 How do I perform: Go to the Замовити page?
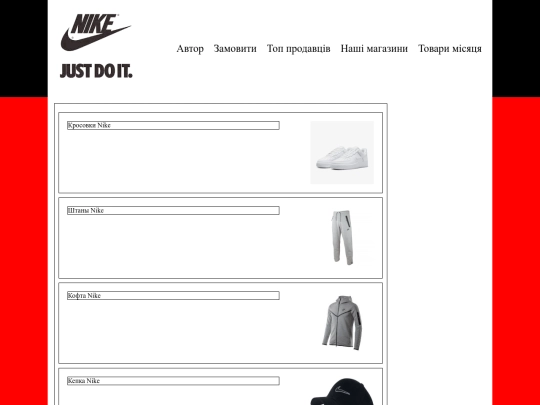click(x=235, y=49)
